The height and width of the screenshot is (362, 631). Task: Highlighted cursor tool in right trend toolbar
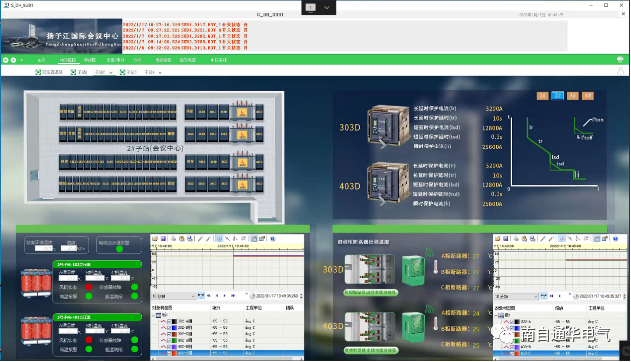pyautogui.click(x=562, y=239)
